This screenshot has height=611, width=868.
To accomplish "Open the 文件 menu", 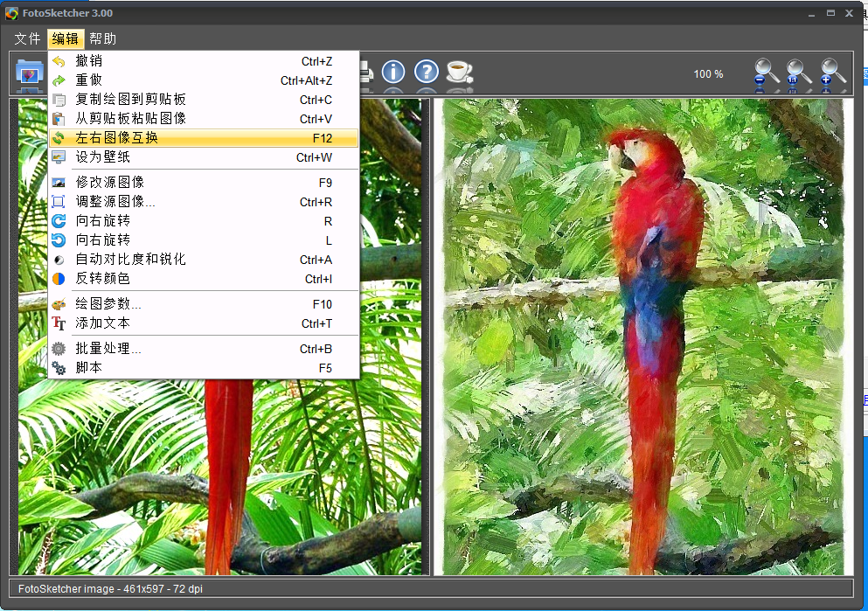I will click(x=27, y=38).
